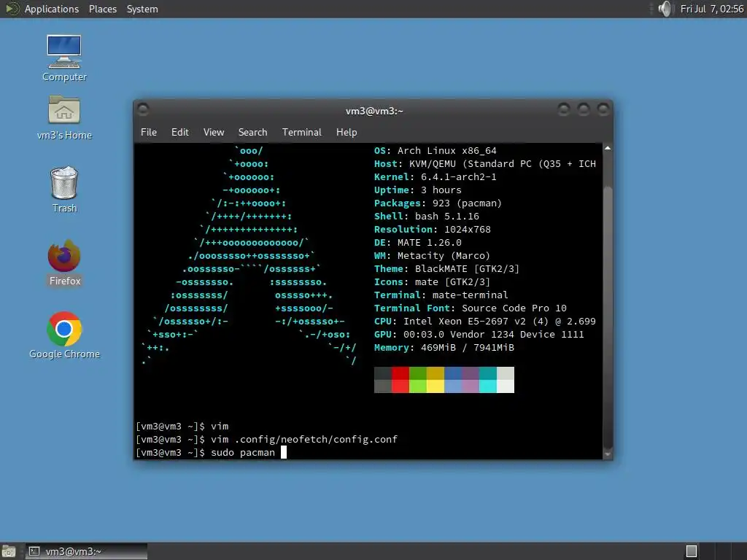Click the workspace switcher box in bottom panel

click(692, 551)
